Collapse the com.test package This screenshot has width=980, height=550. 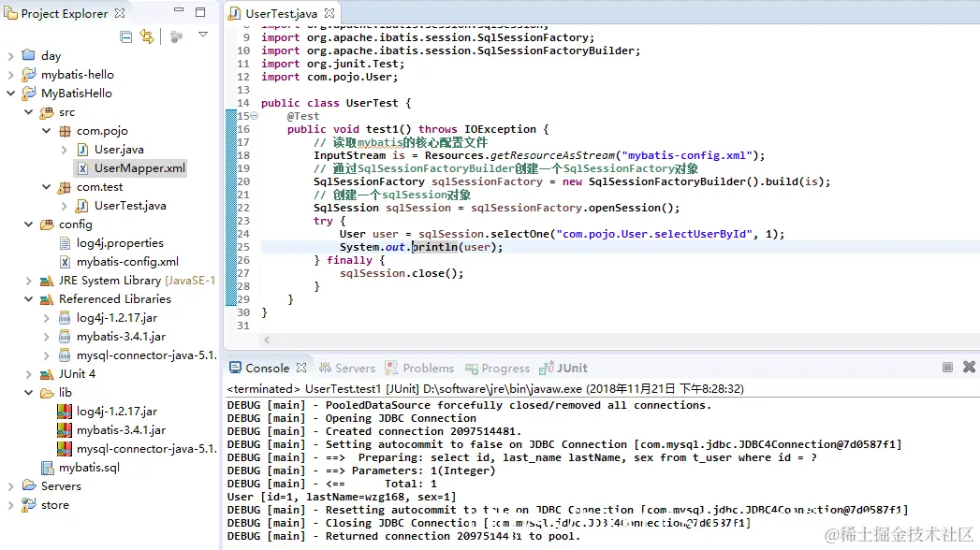46,187
